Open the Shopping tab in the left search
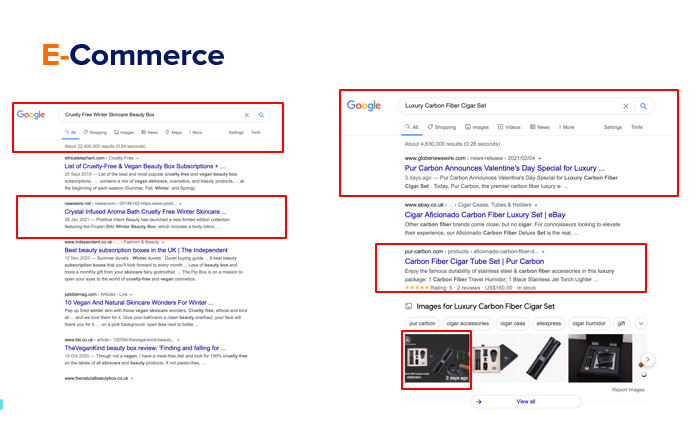 click(x=95, y=132)
